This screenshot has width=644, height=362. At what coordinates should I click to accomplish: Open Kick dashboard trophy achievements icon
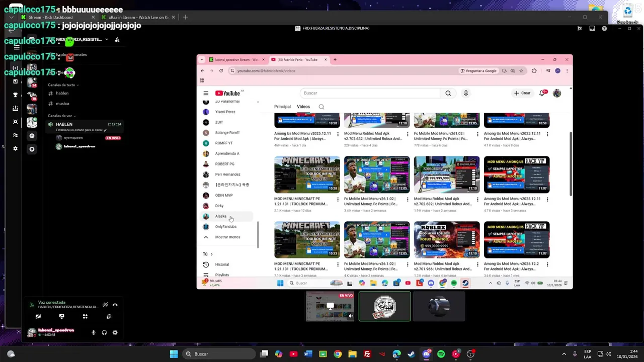15,95
